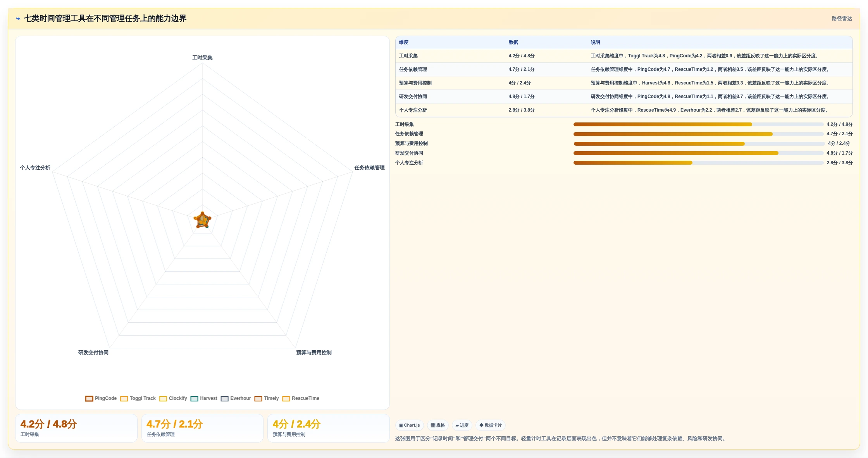Click the 数据 column header
Screen dimensions: 868x458
[513, 42]
